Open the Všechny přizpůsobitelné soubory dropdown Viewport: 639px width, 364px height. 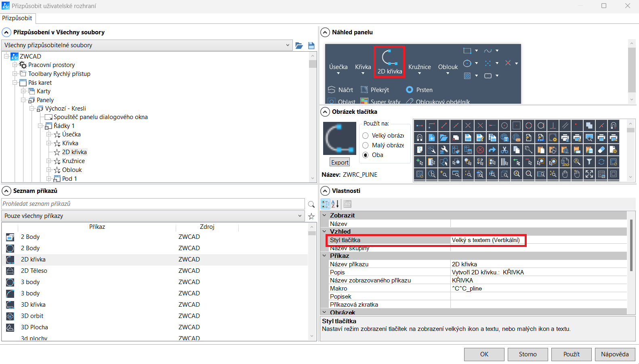point(288,45)
